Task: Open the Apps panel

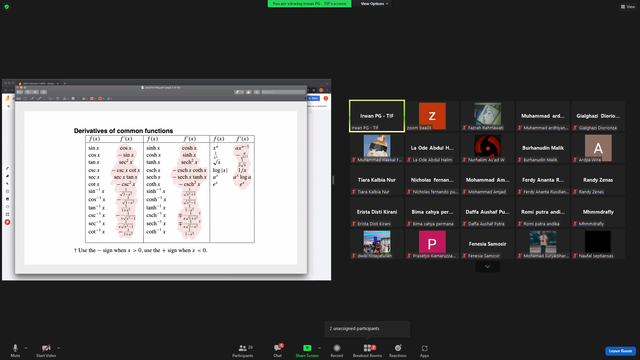Action: (x=424, y=350)
